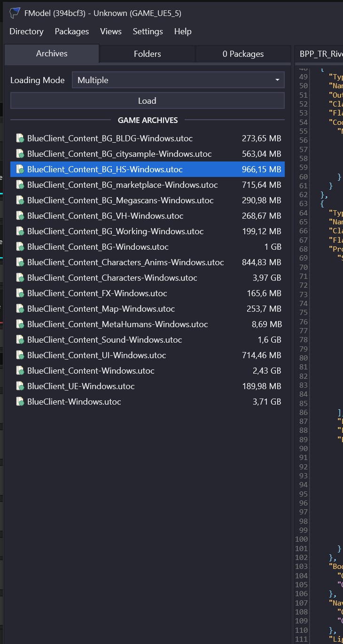Image resolution: width=343 pixels, height=644 pixels.
Task: Click the 2,43 GB size value
Action: [267, 371]
